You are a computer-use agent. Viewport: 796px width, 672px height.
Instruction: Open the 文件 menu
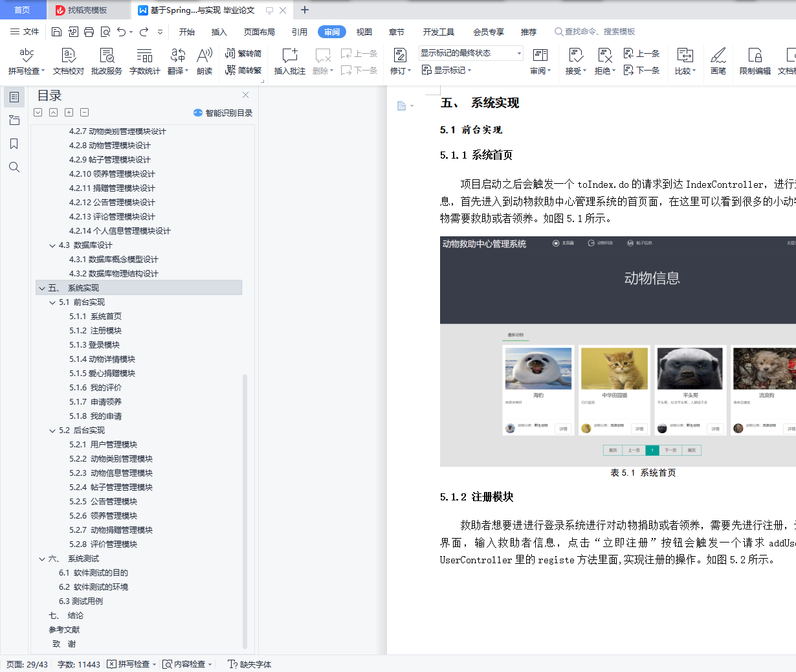pyautogui.click(x=25, y=32)
